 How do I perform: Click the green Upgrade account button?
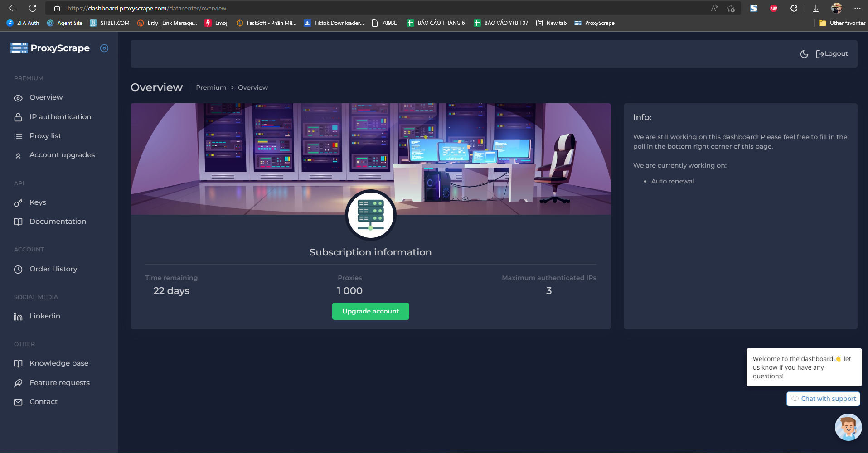371,311
